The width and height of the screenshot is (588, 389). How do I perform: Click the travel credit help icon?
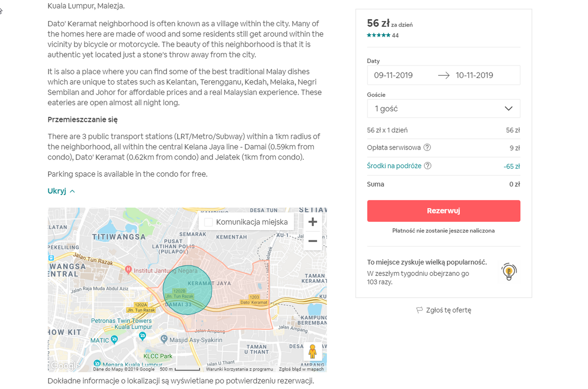(x=427, y=166)
